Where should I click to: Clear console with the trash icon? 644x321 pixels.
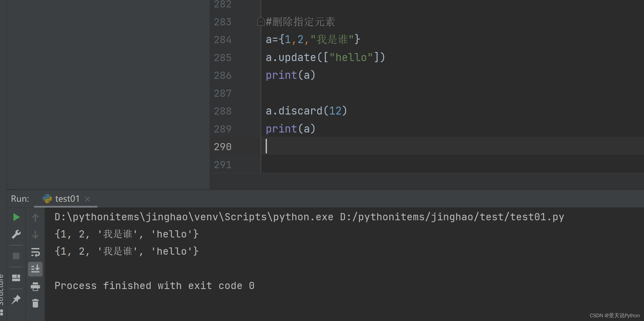tap(35, 303)
